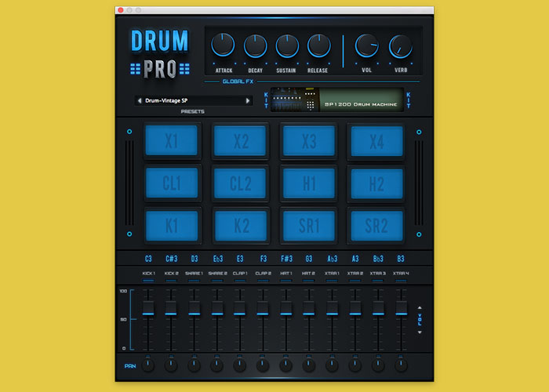Click the Kick 1 pan knob
This screenshot has width=549, height=392.
pos(149,365)
